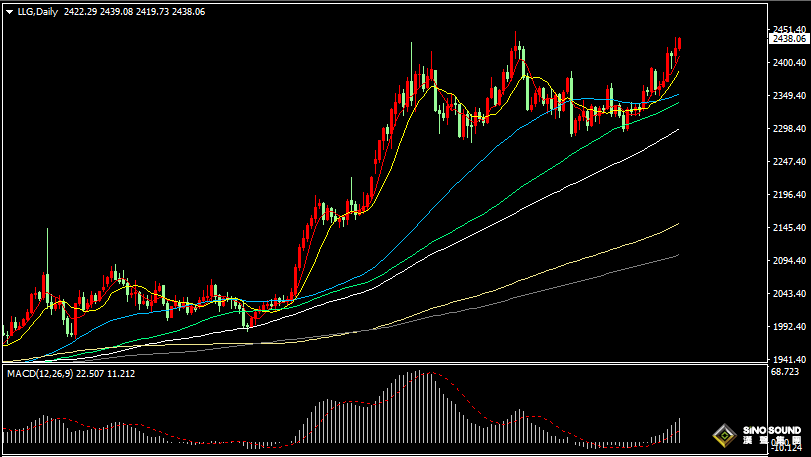Image resolution: width=811 pixels, height=457 pixels.
Task: Select the 2196.40 price axis label
Action: [x=787, y=195]
